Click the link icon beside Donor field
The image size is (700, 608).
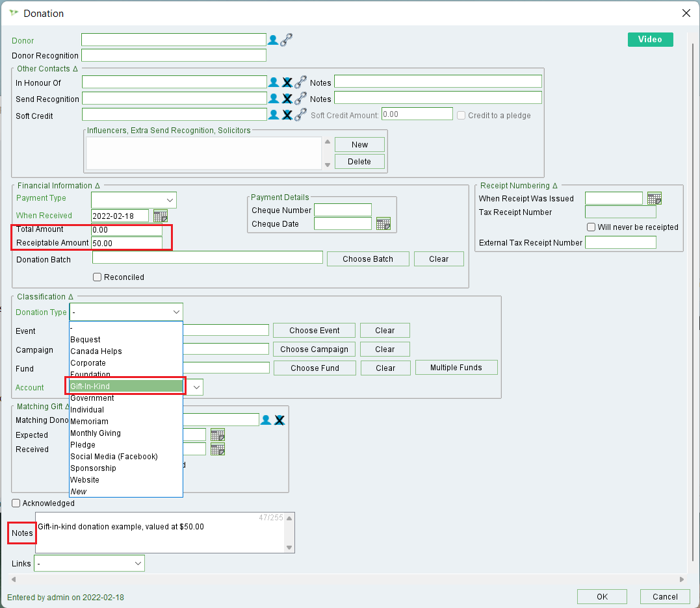pos(287,40)
